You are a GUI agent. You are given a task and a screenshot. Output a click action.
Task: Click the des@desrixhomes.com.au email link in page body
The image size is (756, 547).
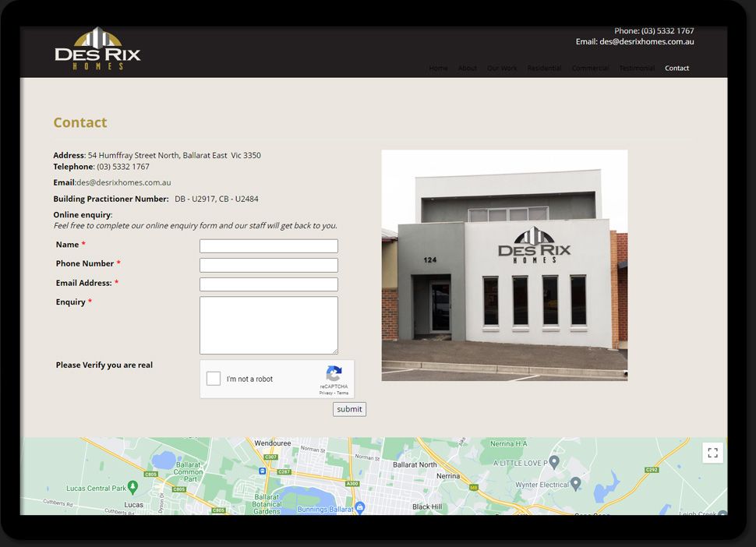[x=123, y=182]
